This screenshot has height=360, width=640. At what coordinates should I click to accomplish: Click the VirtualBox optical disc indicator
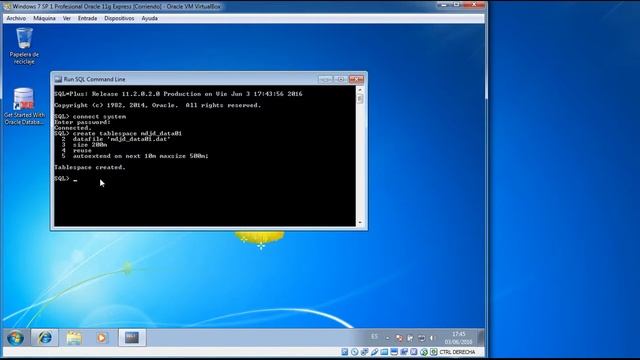(354, 352)
